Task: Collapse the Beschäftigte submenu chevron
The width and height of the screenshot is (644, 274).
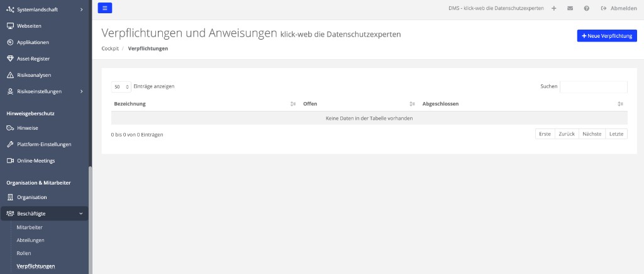Action: point(81,214)
